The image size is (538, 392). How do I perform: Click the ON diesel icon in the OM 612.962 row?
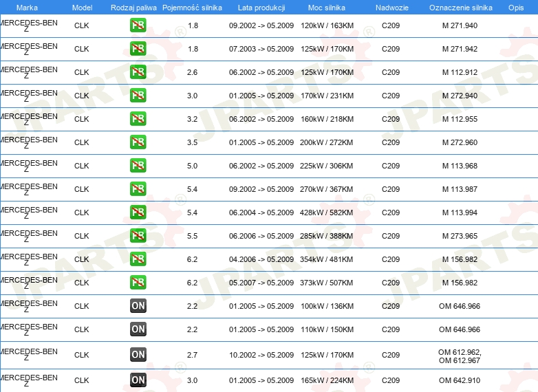[x=138, y=355]
